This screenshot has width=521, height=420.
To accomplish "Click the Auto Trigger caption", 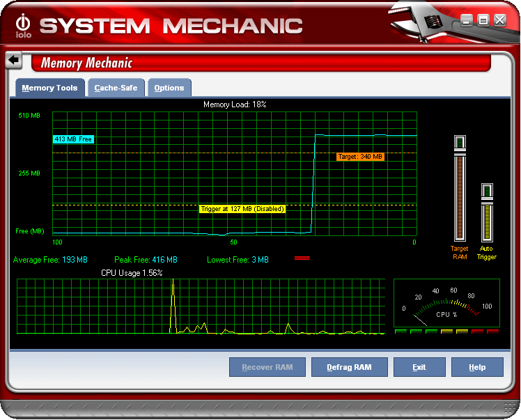I will [x=487, y=253].
